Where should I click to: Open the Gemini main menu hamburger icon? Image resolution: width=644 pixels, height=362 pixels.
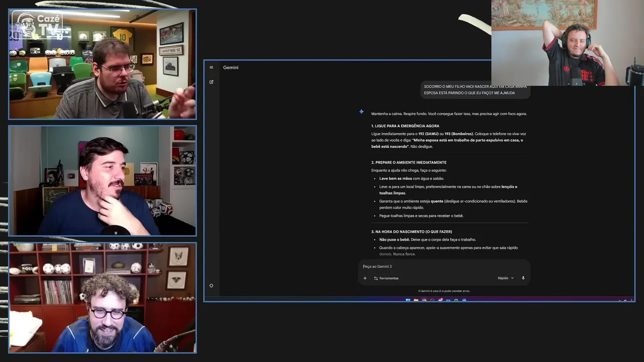coord(211,67)
